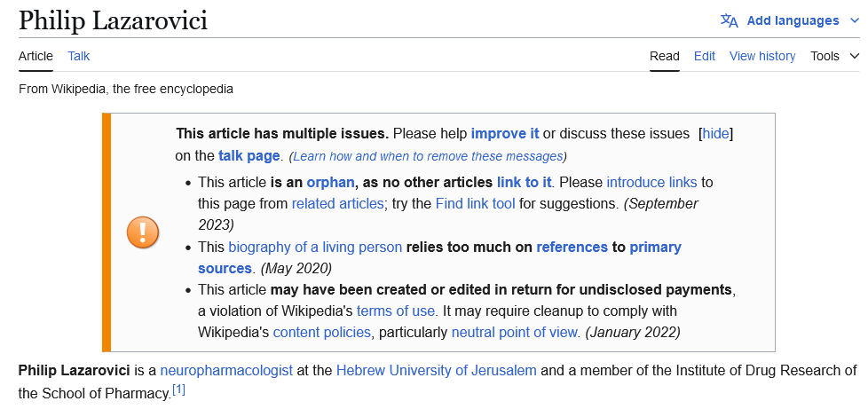Click the orange warning exclamation icon
The height and width of the screenshot is (417, 868).
click(143, 232)
